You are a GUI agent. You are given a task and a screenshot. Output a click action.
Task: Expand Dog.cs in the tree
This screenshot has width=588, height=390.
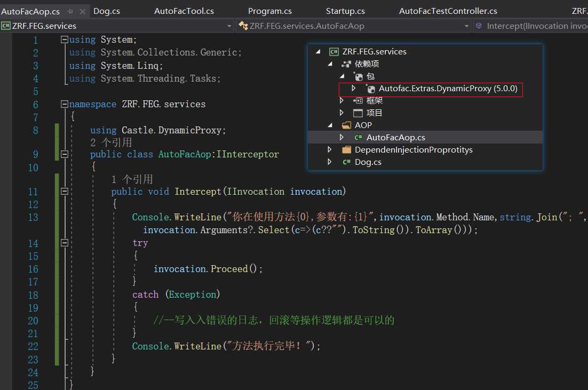[x=329, y=162]
